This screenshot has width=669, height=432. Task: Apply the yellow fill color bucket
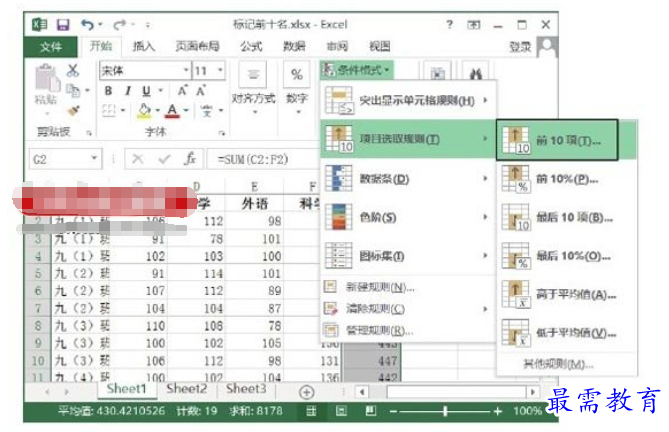tap(145, 111)
